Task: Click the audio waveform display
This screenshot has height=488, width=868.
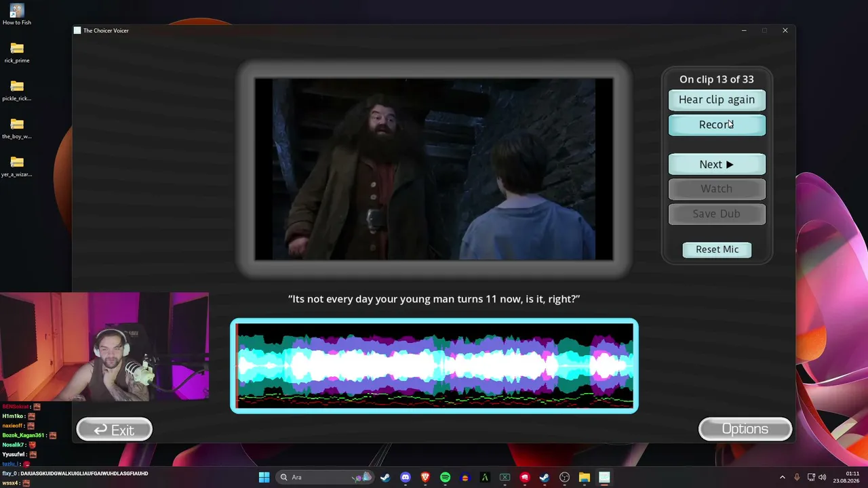Action: [434, 365]
